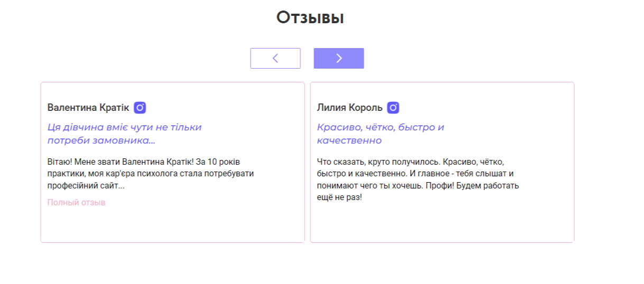Select the italic title "Красиво, чётко, быстро"

pos(380,127)
